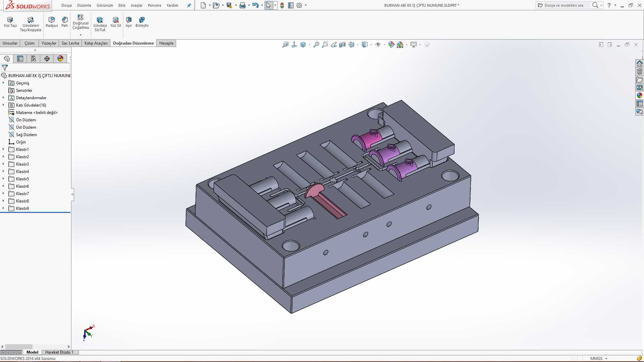Screen dimensions: 644x362
Task: Open the File Properties list icon
Action: tap(291, 5)
